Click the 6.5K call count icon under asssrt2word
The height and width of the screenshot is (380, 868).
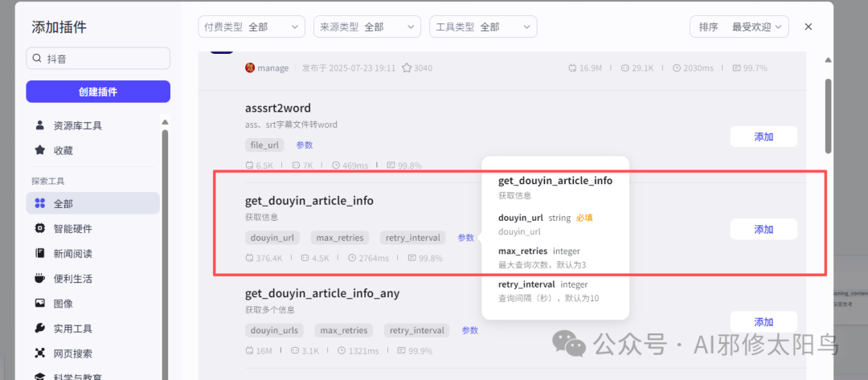(x=249, y=165)
